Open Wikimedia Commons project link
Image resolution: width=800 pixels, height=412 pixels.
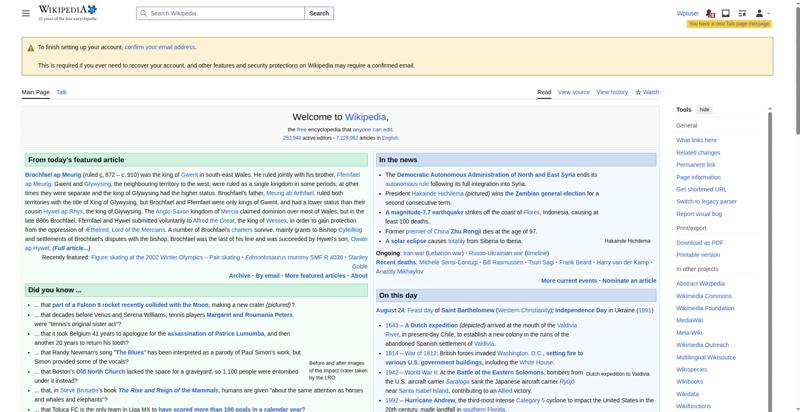tap(704, 296)
